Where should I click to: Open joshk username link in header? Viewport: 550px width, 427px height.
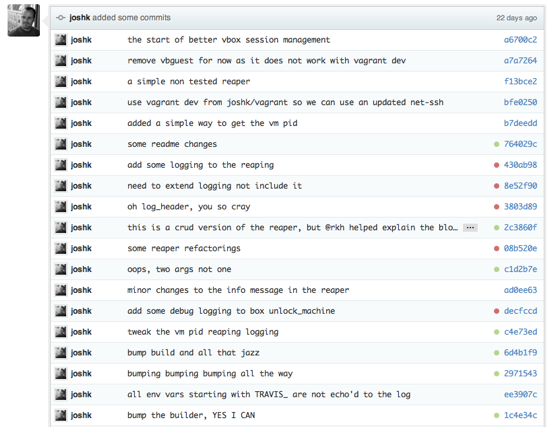(x=80, y=18)
